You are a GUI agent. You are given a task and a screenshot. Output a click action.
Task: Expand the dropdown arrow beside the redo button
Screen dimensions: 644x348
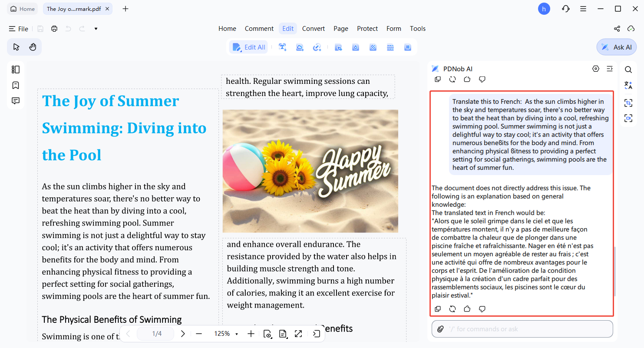pyautogui.click(x=96, y=28)
